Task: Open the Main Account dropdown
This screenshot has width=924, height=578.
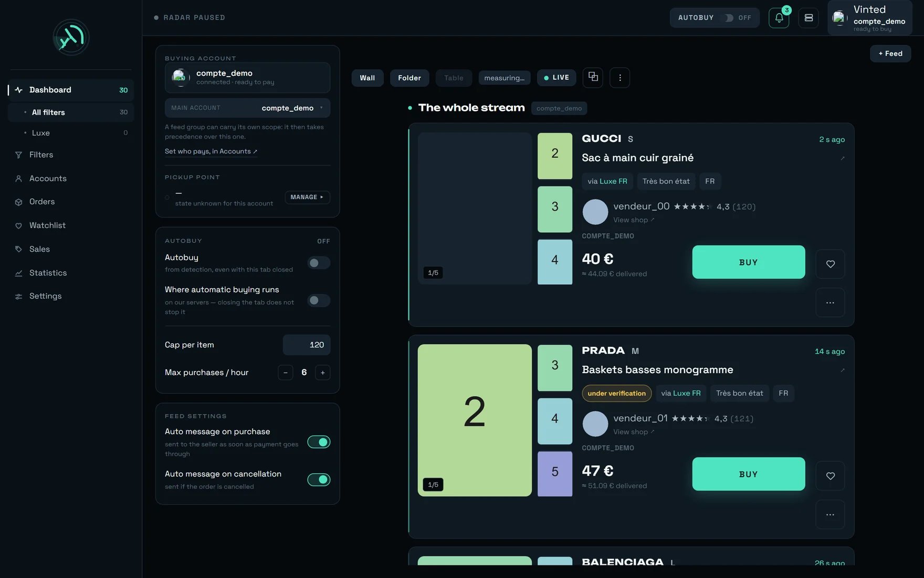Action: point(247,108)
